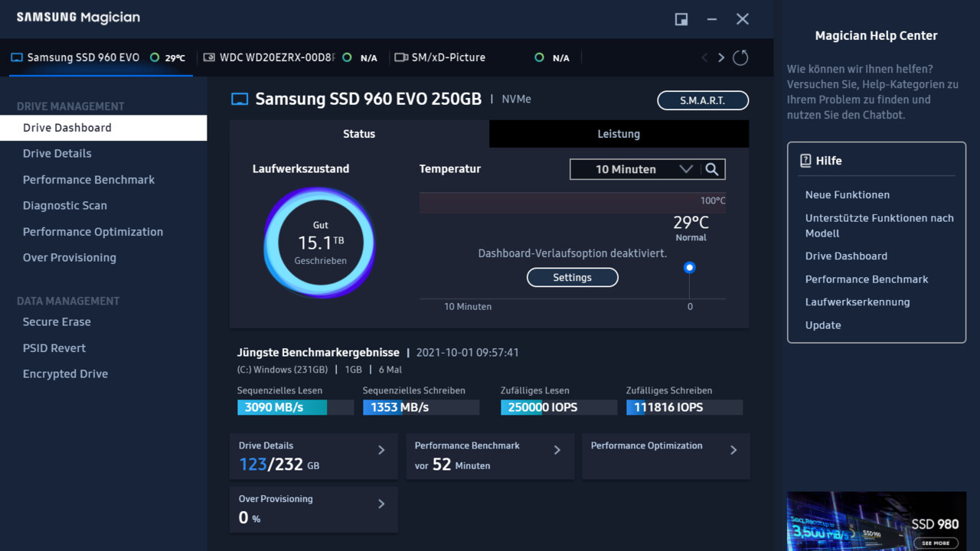
Task: Click the refresh drives icon
Action: [x=740, y=57]
